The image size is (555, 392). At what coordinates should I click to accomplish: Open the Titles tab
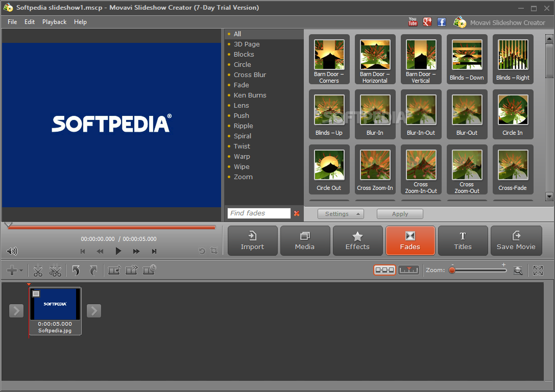463,240
